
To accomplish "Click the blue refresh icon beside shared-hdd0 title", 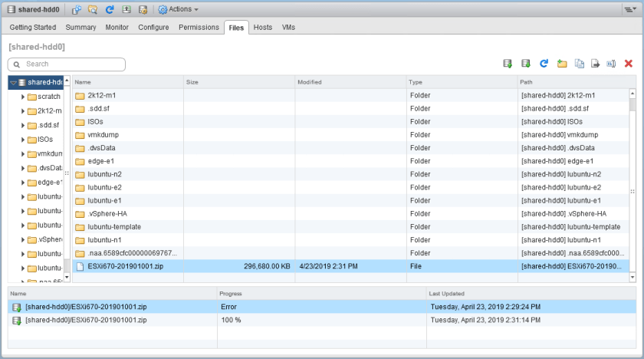I will (110, 9).
